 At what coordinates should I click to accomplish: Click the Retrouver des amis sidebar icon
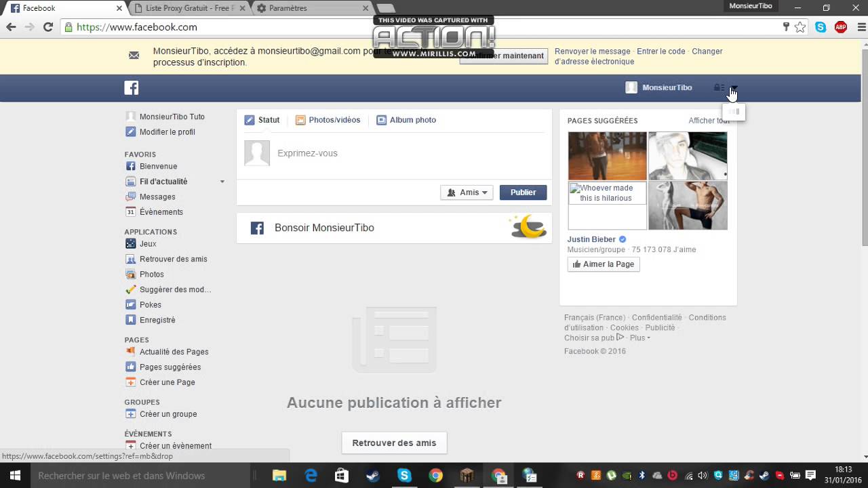tap(131, 259)
